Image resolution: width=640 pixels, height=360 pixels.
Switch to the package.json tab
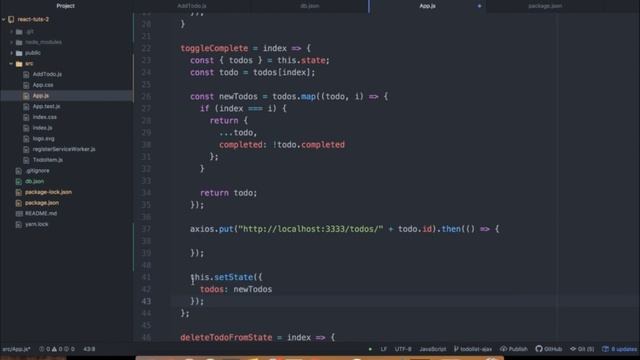[x=545, y=6]
